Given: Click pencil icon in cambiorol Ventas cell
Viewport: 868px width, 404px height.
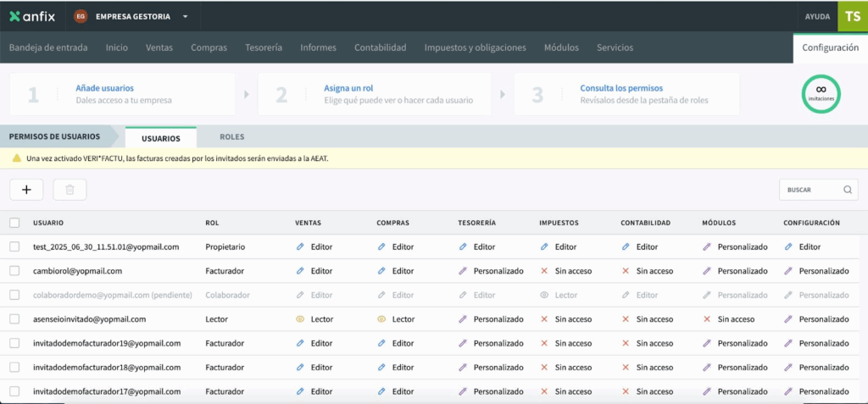Looking at the screenshot, I should click(300, 271).
